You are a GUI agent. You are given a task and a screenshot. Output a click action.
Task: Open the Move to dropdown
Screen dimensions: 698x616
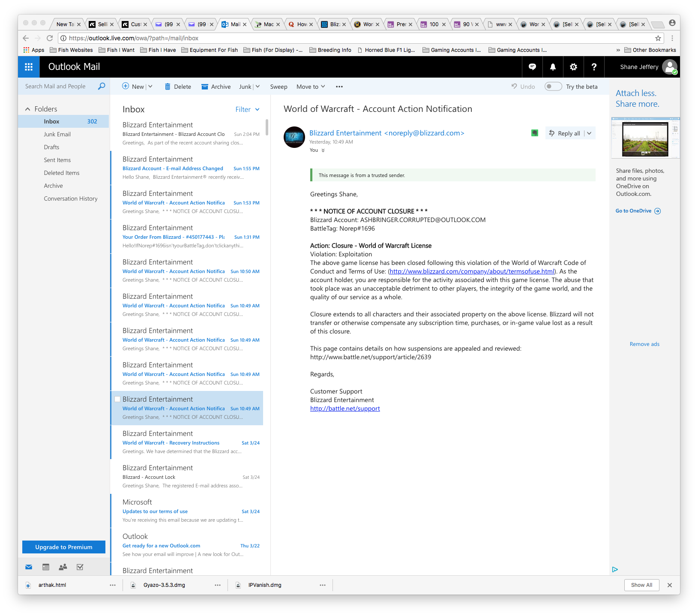point(311,87)
